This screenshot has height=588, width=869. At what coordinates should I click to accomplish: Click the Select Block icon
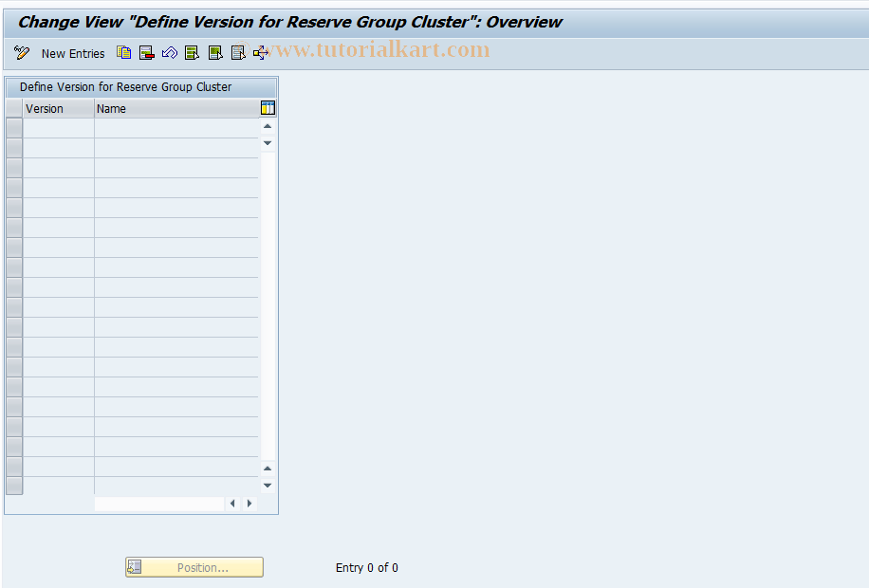(215, 53)
